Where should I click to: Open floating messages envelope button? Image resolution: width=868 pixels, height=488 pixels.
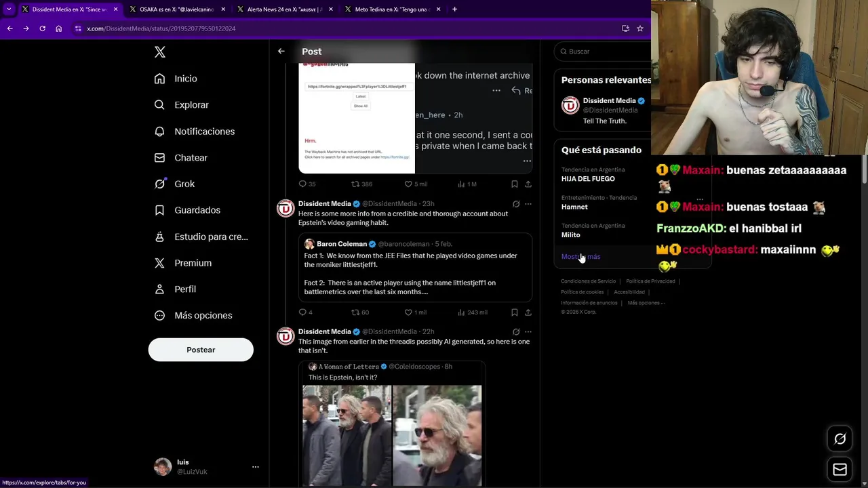(x=840, y=469)
